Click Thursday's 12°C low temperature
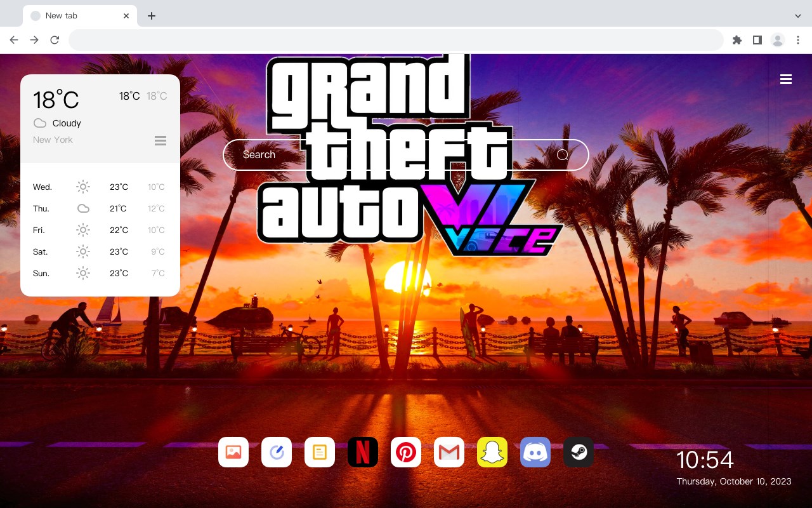812x508 pixels. [x=157, y=208]
